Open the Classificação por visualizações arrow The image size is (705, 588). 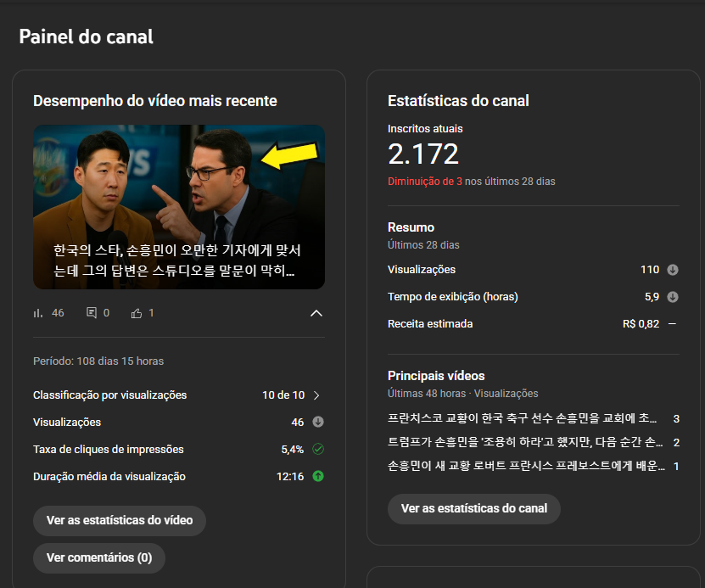316,395
